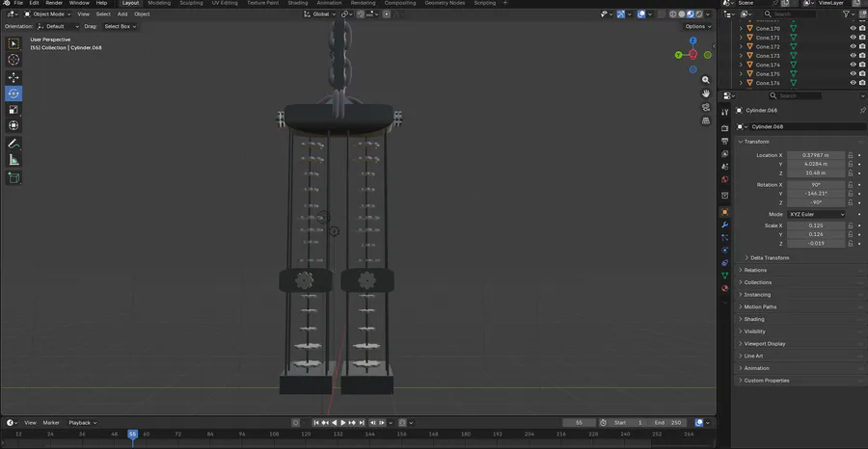Open the Physics properties tab
The height and width of the screenshot is (449, 868).
click(725, 250)
